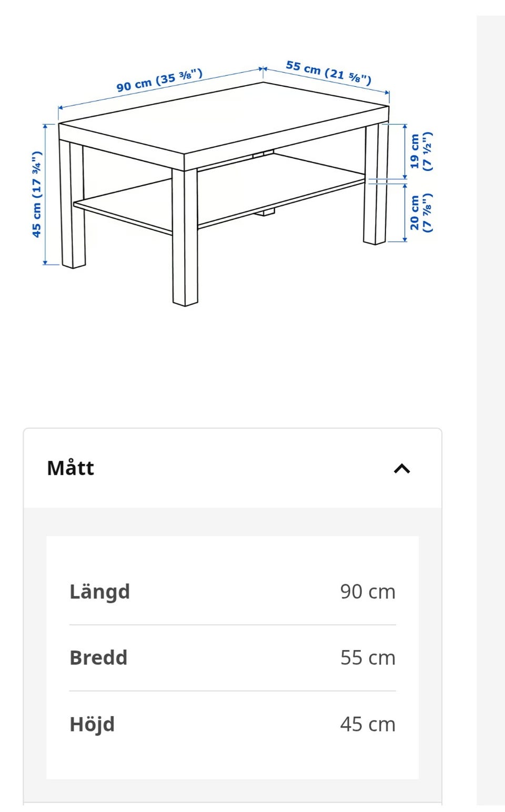Image resolution: width=505 pixels, height=812 pixels.
Task: Select the 45 cm height value
Action: (368, 725)
